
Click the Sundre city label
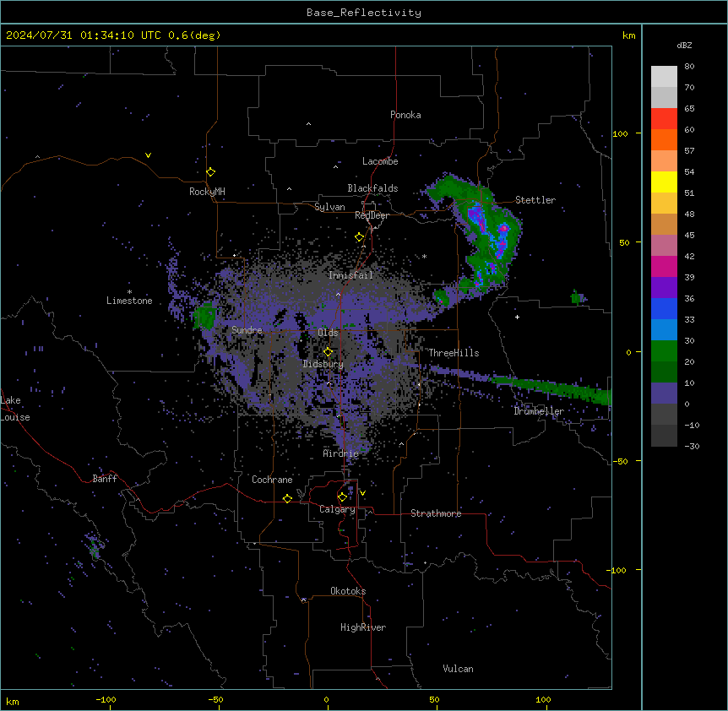tap(247, 330)
